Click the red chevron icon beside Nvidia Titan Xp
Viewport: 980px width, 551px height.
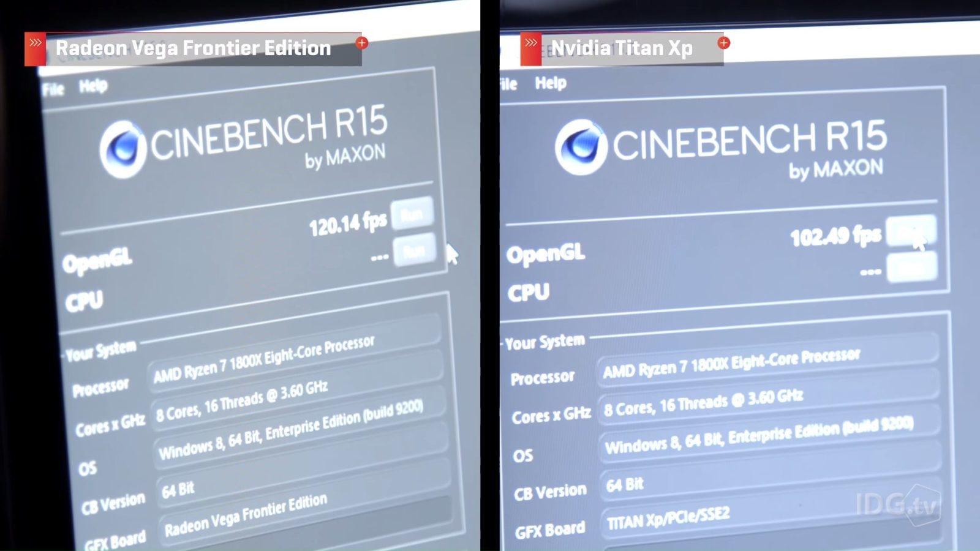click(530, 49)
